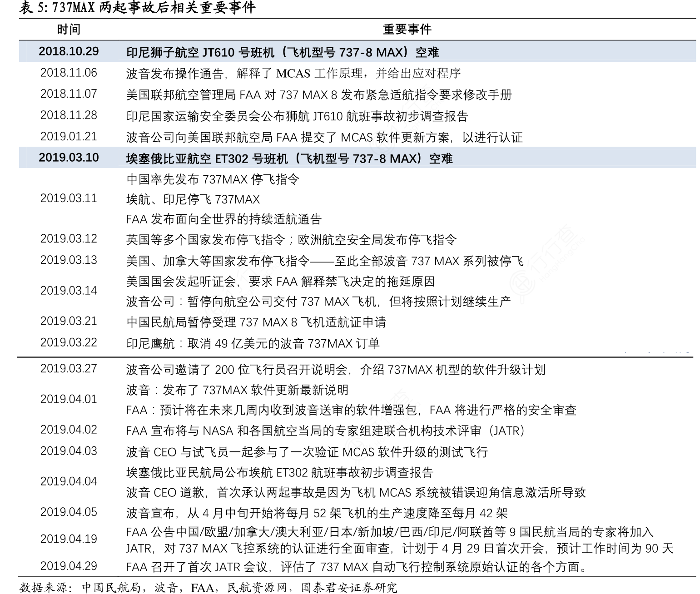700x594 pixels.
Task: Click the JT610 crash event row text
Action: 282,53
